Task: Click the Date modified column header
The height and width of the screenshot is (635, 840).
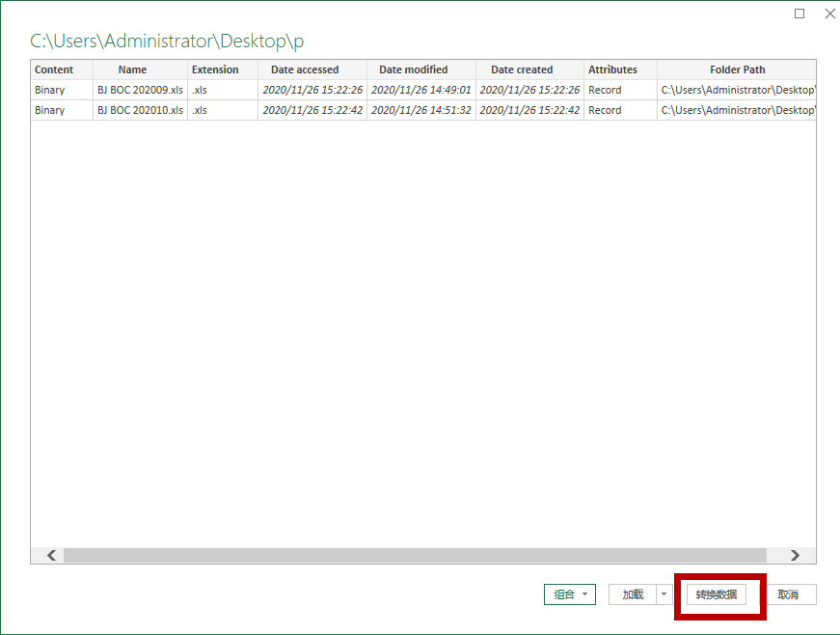Action: click(421, 69)
